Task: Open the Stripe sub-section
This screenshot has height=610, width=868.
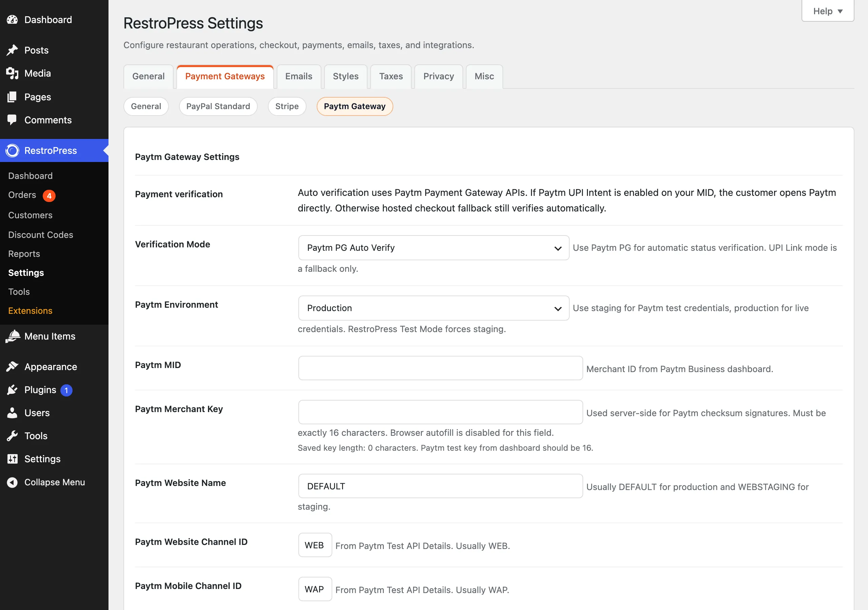Action: (287, 106)
